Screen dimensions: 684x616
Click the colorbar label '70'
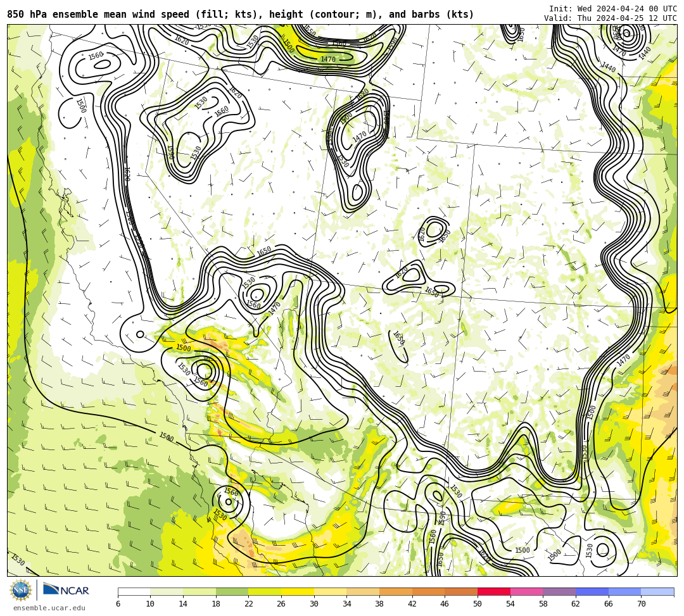[641, 604]
